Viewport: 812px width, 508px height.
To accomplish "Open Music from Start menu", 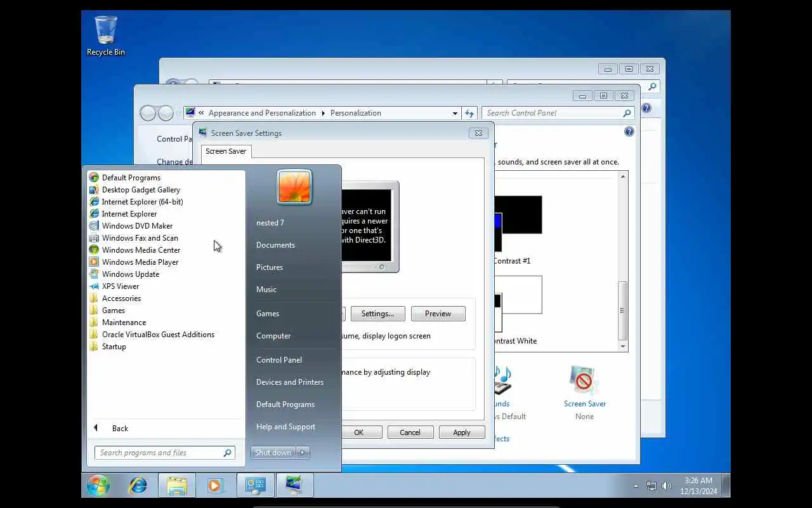I will [x=266, y=290].
